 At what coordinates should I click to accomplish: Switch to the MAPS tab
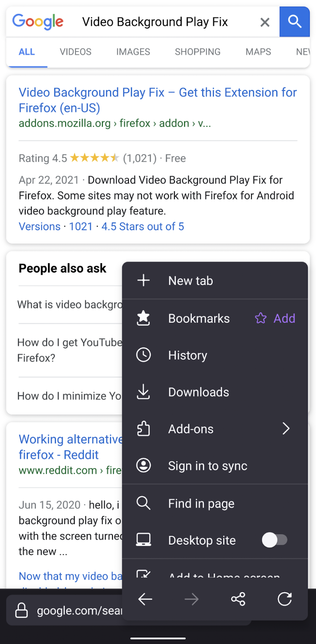point(258,52)
